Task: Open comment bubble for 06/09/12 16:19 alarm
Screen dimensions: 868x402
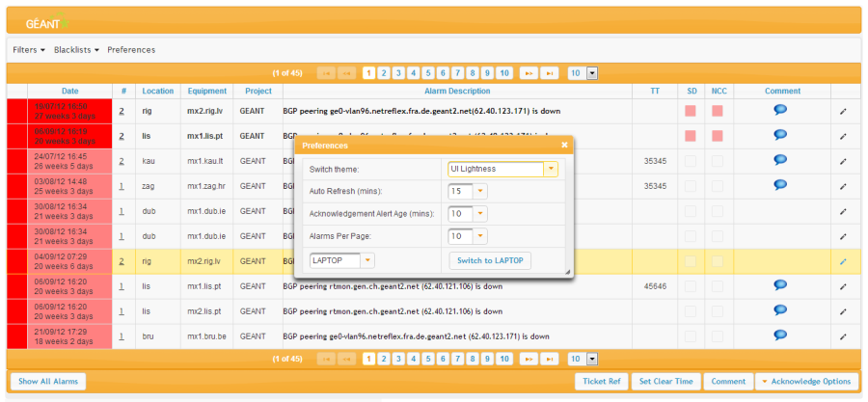Action: coord(780,134)
